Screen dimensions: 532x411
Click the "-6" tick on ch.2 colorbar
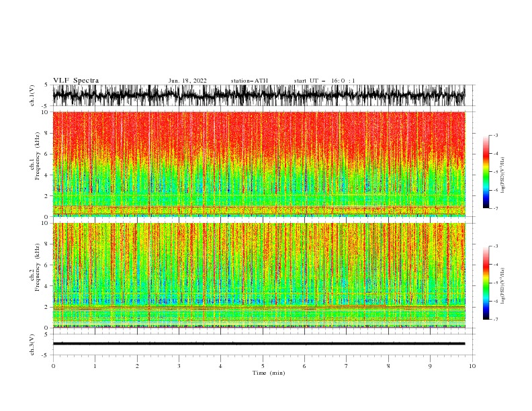click(495, 301)
